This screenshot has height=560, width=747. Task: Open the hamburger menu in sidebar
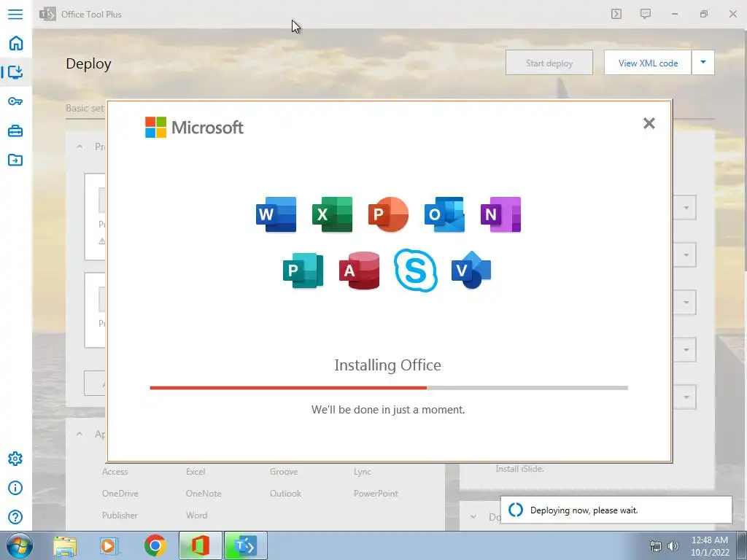tap(15, 14)
